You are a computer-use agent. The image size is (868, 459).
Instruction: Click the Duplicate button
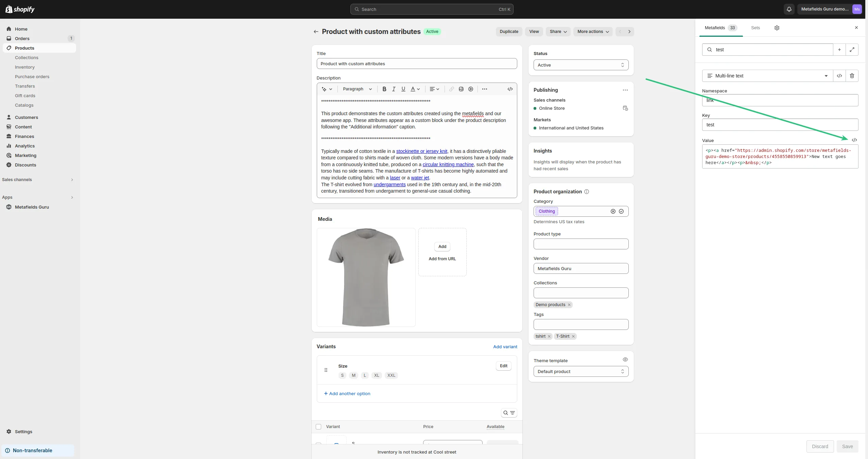click(x=509, y=32)
